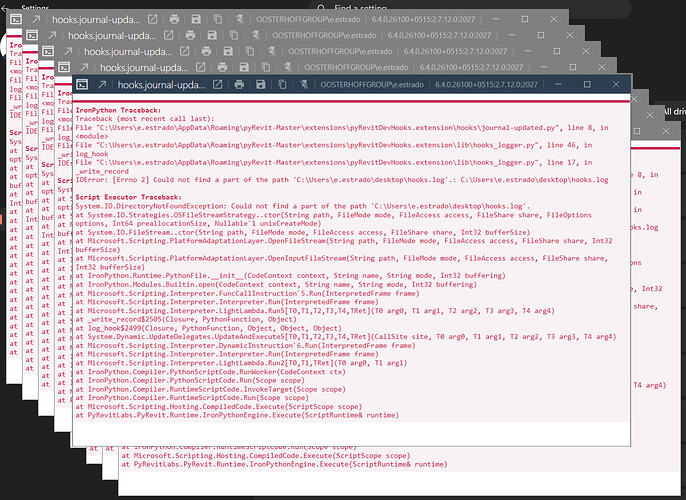This screenshot has height=500, width=686.
Task: Click the save icon in second-from-back output window
Action: pos(212,35)
